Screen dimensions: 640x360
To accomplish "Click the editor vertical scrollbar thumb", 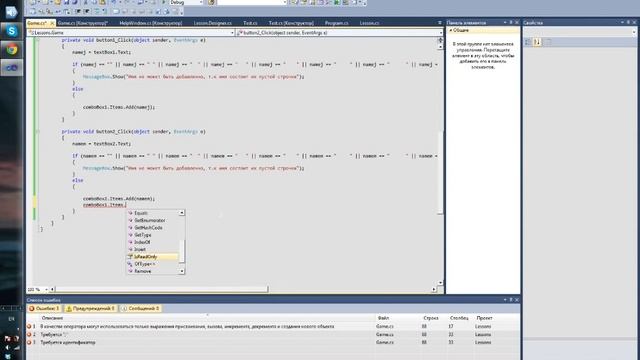I will point(440,172).
